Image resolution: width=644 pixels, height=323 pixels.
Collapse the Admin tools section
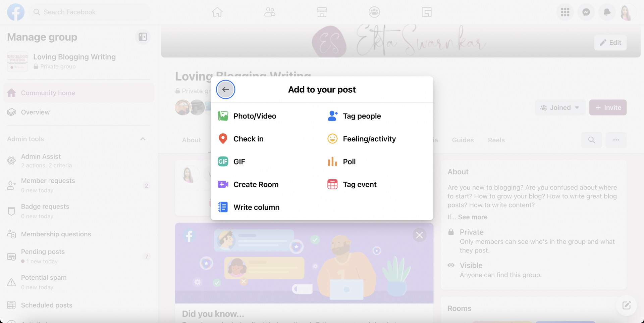coord(143,139)
